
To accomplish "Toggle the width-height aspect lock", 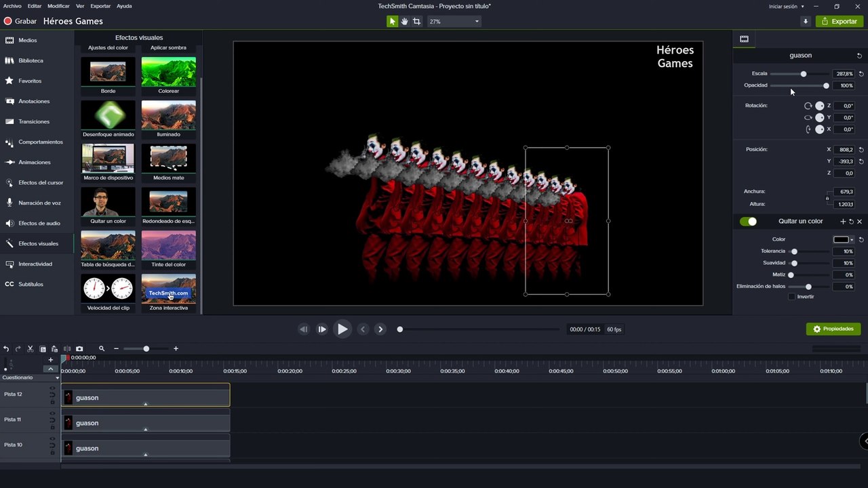I will coord(827,198).
